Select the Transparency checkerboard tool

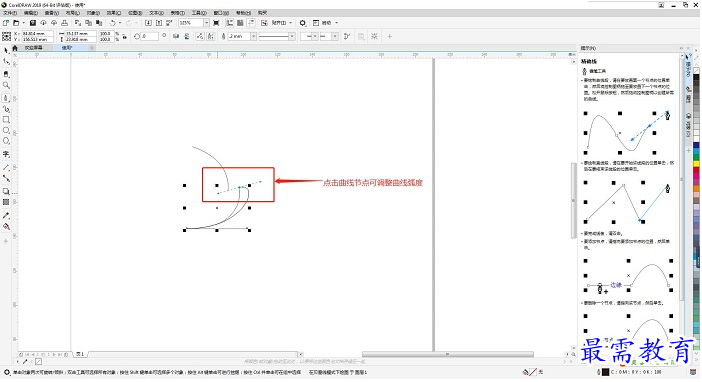point(6,202)
